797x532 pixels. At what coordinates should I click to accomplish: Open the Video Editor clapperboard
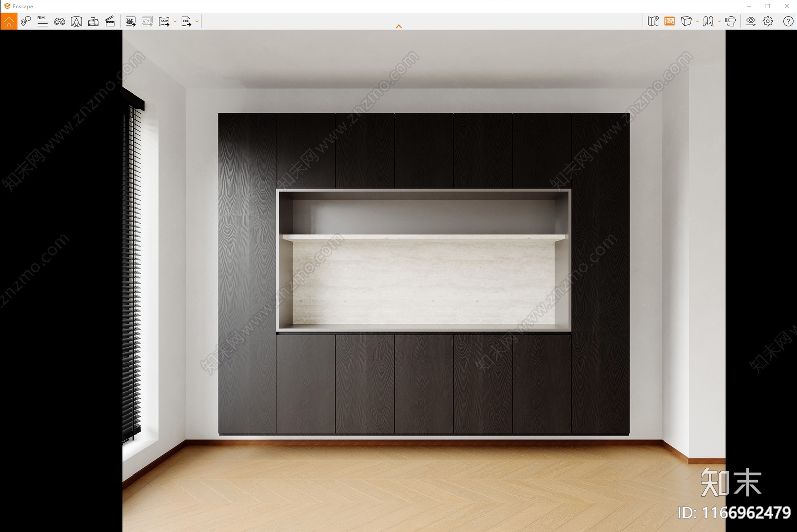110,21
